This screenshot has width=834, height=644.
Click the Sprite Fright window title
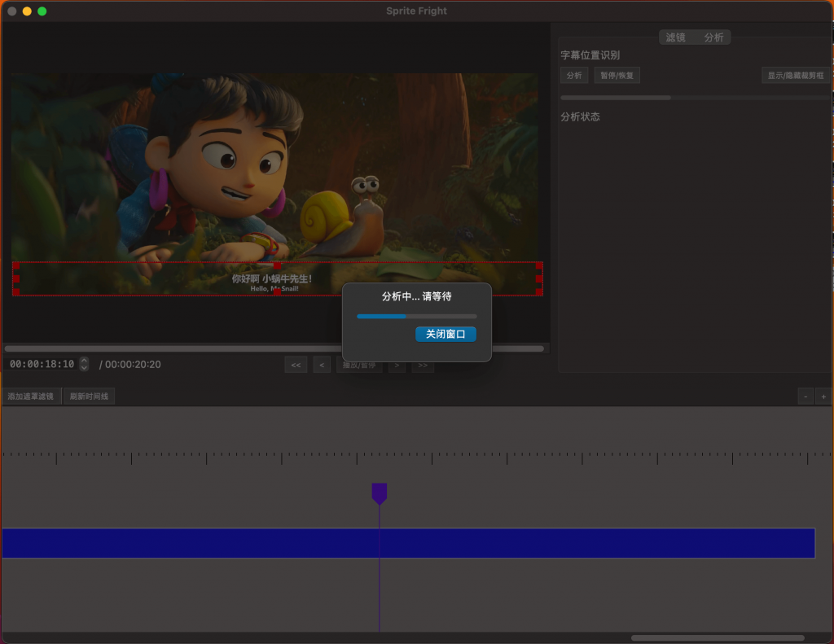pos(416,11)
